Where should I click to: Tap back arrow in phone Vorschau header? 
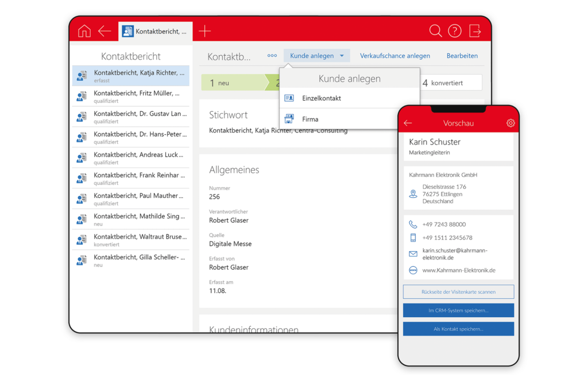click(408, 123)
